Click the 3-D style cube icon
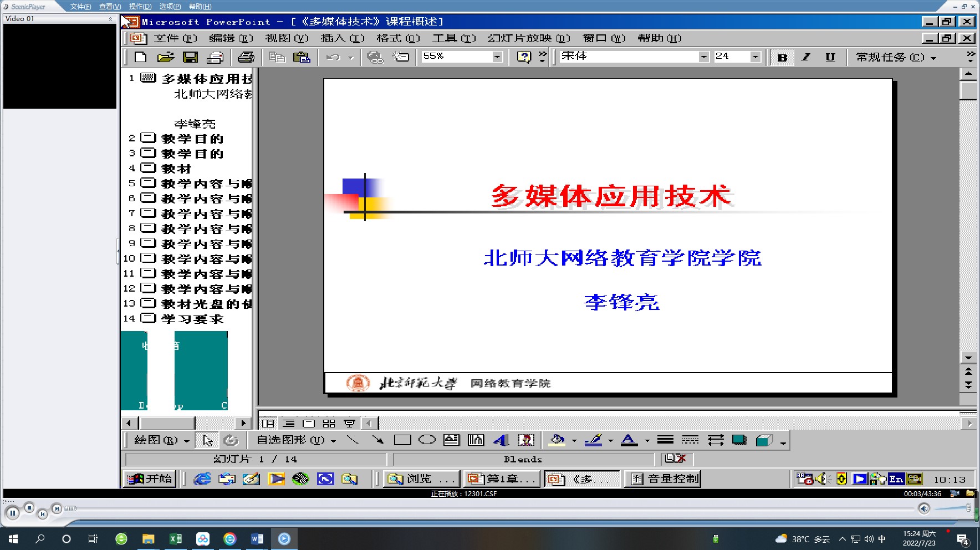 click(x=764, y=440)
